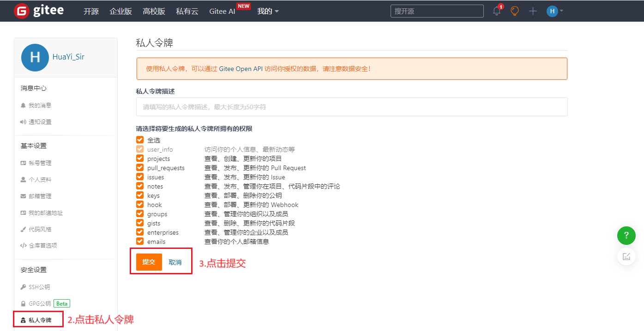The width and height of the screenshot is (644, 331).
Task: Open 代码风格 settings page
Action: (x=40, y=229)
